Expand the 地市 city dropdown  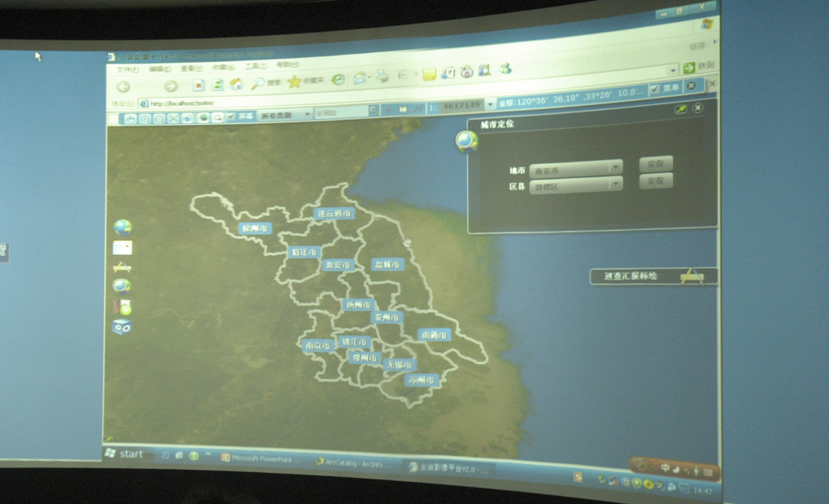(x=615, y=167)
